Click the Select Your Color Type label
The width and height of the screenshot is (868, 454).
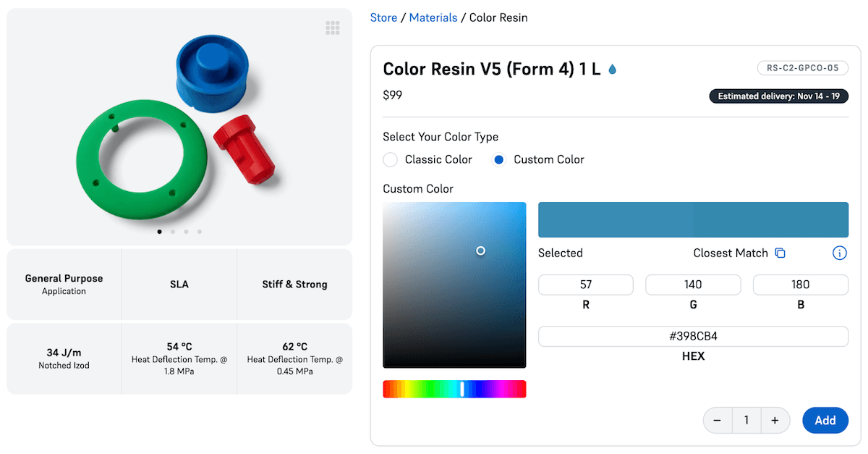click(x=441, y=137)
